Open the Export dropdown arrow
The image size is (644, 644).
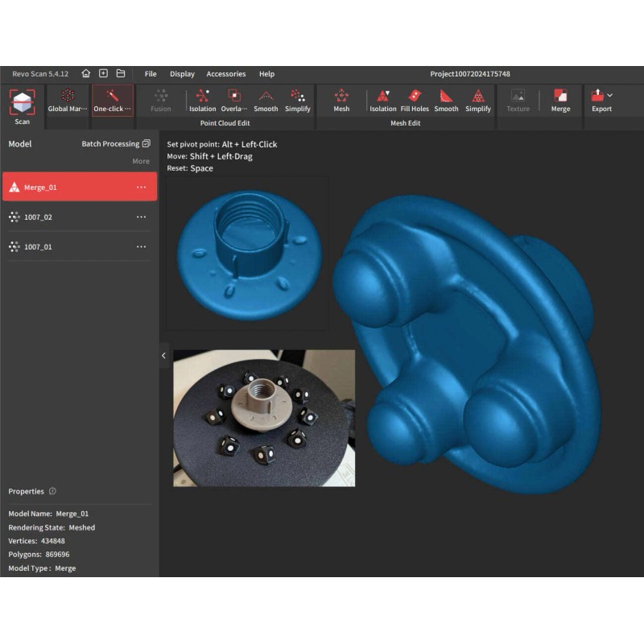pyautogui.click(x=610, y=95)
